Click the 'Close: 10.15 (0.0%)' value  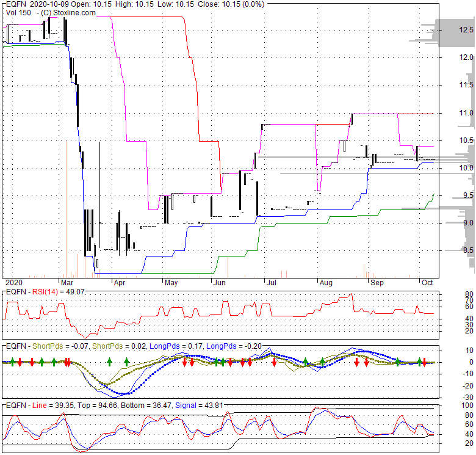pyautogui.click(x=231, y=4)
